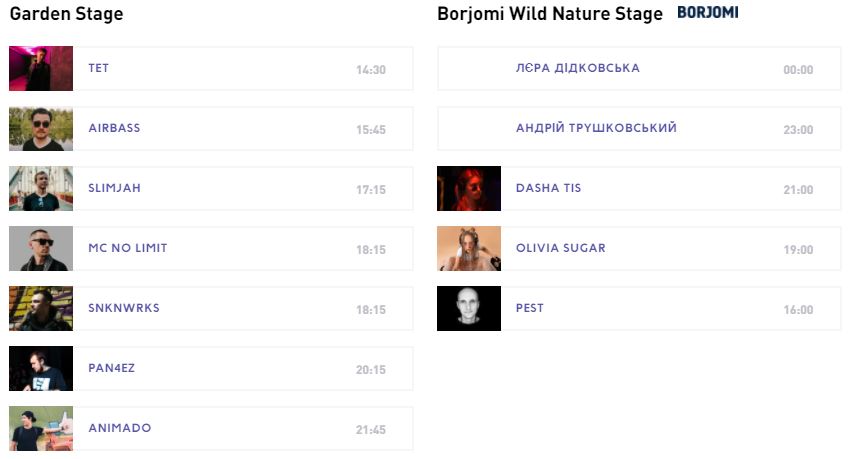Open the AIRBASS artist photo
The height and width of the screenshot is (459, 853).
[41, 129]
